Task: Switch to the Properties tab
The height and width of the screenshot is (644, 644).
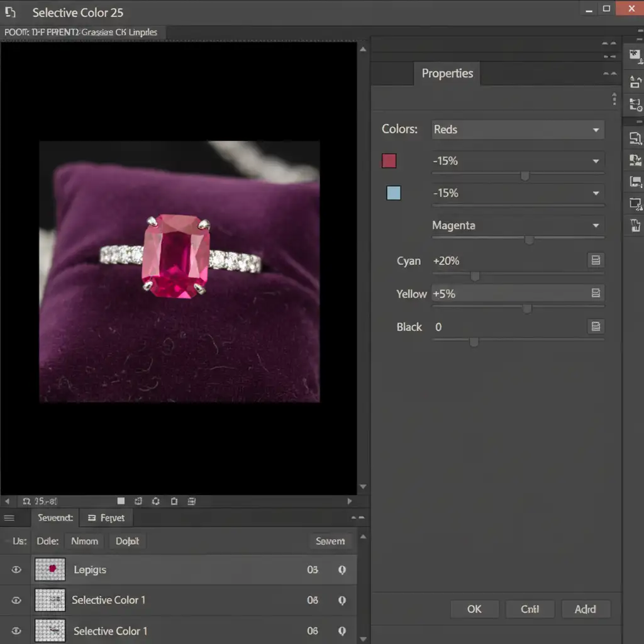Action: (x=447, y=74)
